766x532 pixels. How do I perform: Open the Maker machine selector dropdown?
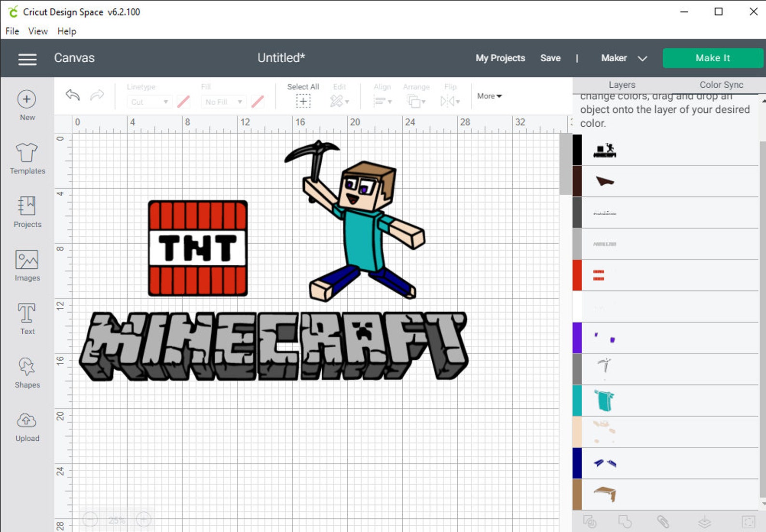tap(624, 58)
